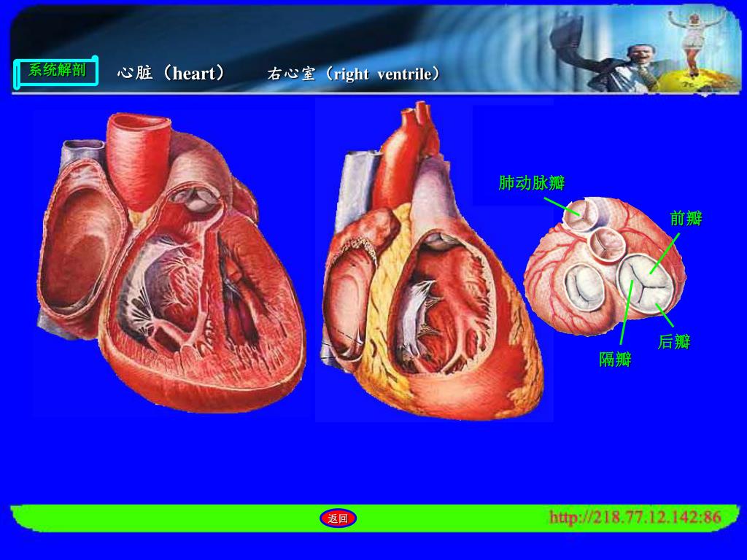Click the 心脏（heart）title text

pos(171,74)
